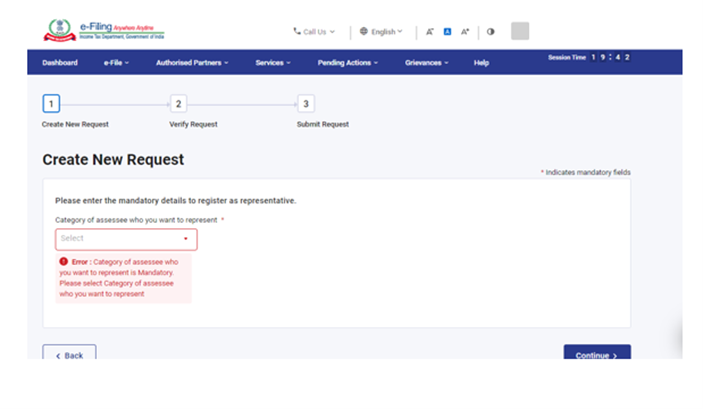Click the e-Filing portal logo

tap(103, 31)
